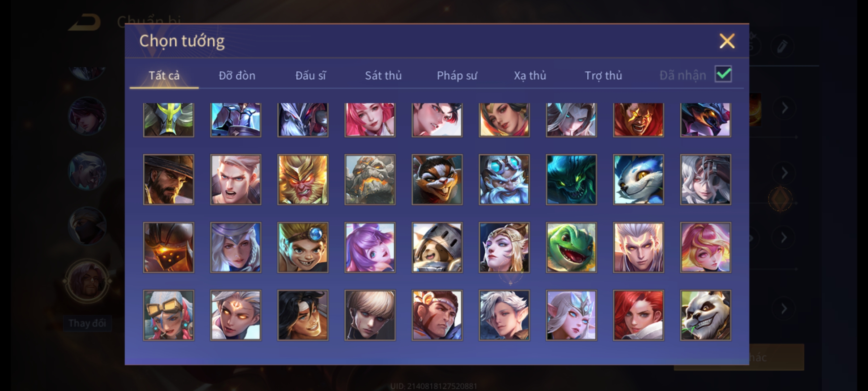Select the green frog hero portrait
This screenshot has height=391, width=868.
pos(571,247)
